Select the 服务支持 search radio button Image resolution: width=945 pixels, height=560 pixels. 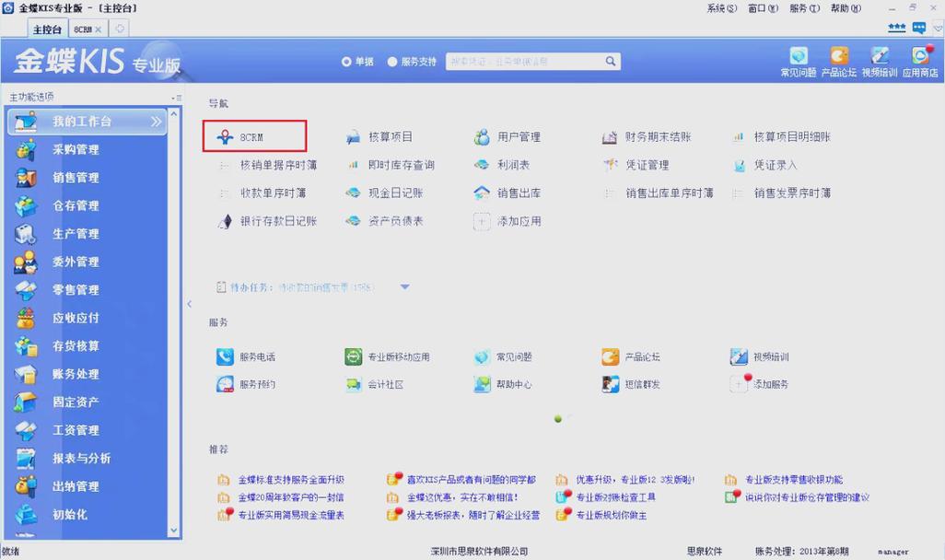click(392, 62)
